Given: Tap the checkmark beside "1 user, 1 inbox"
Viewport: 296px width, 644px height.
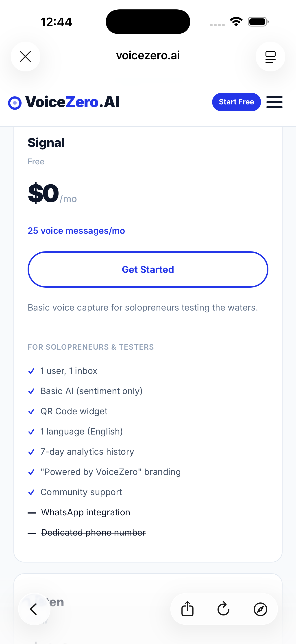Looking at the screenshot, I should 31,371.
